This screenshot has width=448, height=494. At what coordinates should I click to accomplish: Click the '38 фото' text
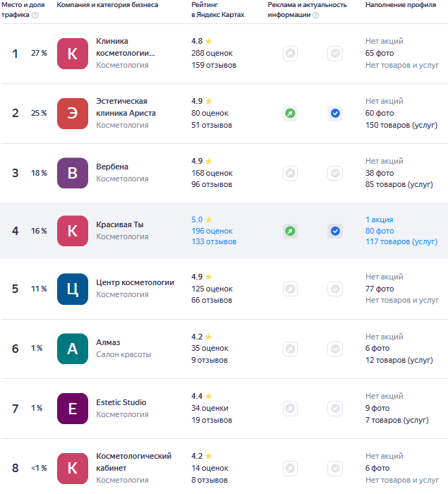380,173
